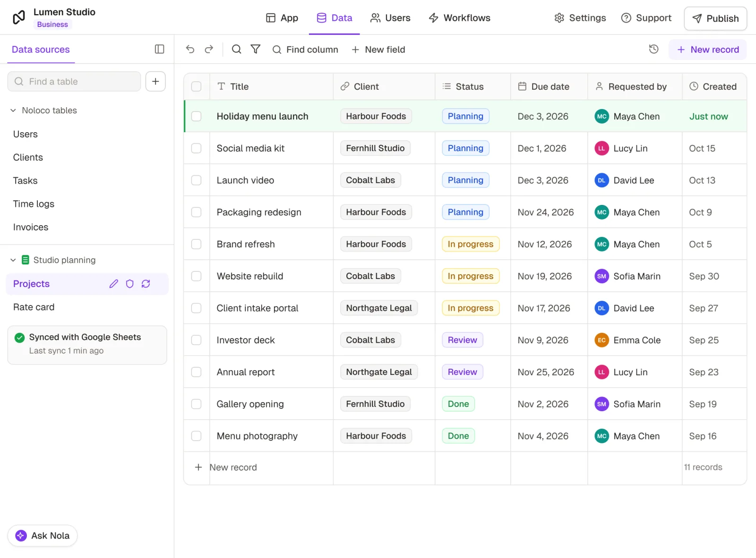The image size is (756, 558).
Task: Click Maya Chen avatar in Holiday menu launch row
Action: pos(601,116)
